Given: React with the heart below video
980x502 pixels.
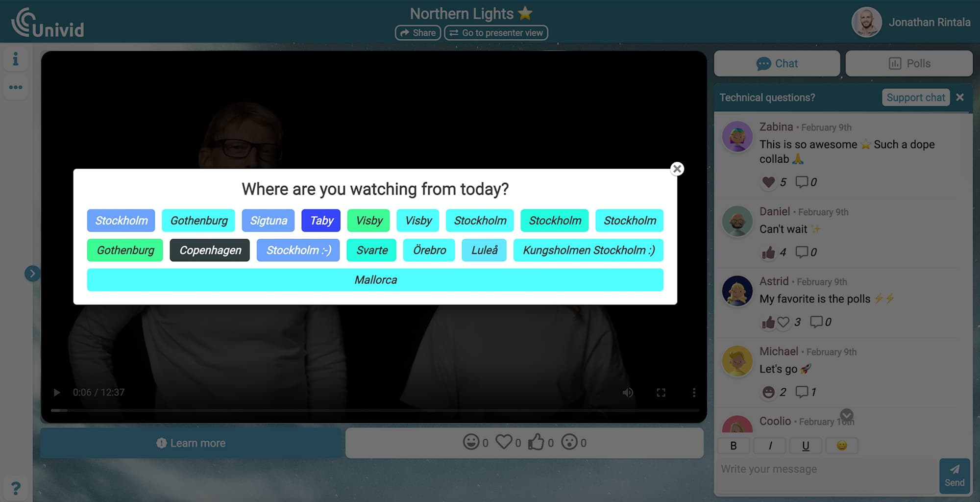Looking at the screenshot, I should [x=504, y=442].
